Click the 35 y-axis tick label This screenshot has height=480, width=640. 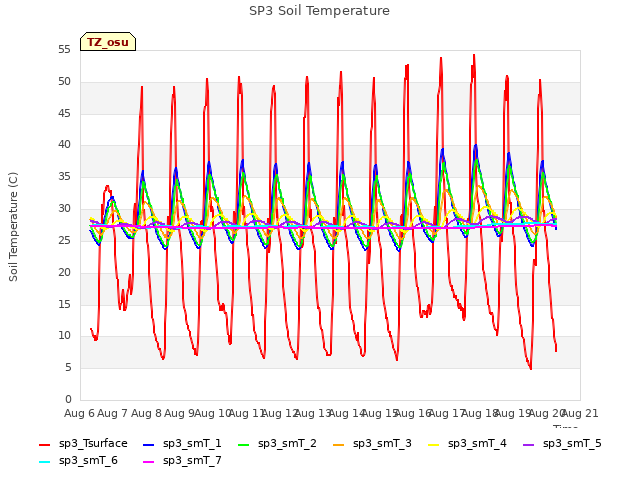click(64, 177)
